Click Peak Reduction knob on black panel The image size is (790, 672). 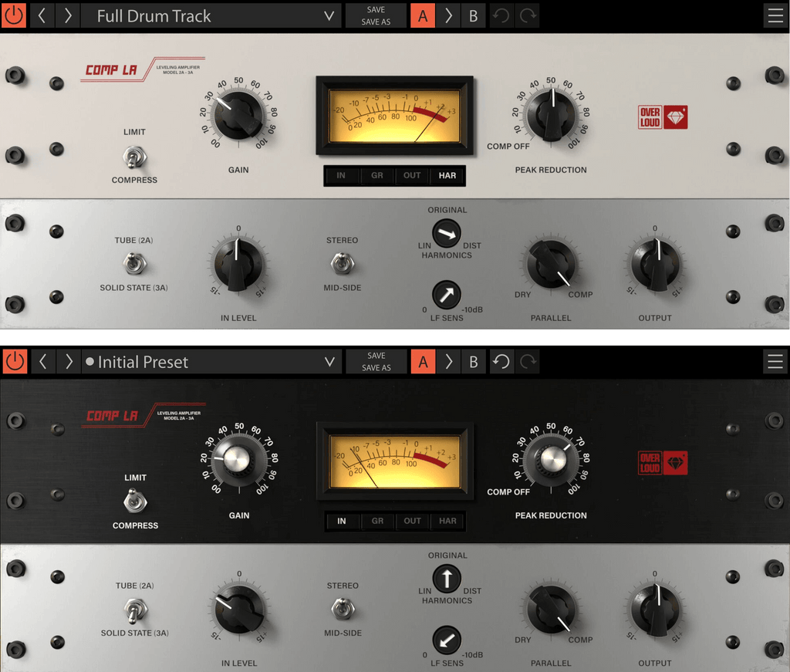coord(552,461)
